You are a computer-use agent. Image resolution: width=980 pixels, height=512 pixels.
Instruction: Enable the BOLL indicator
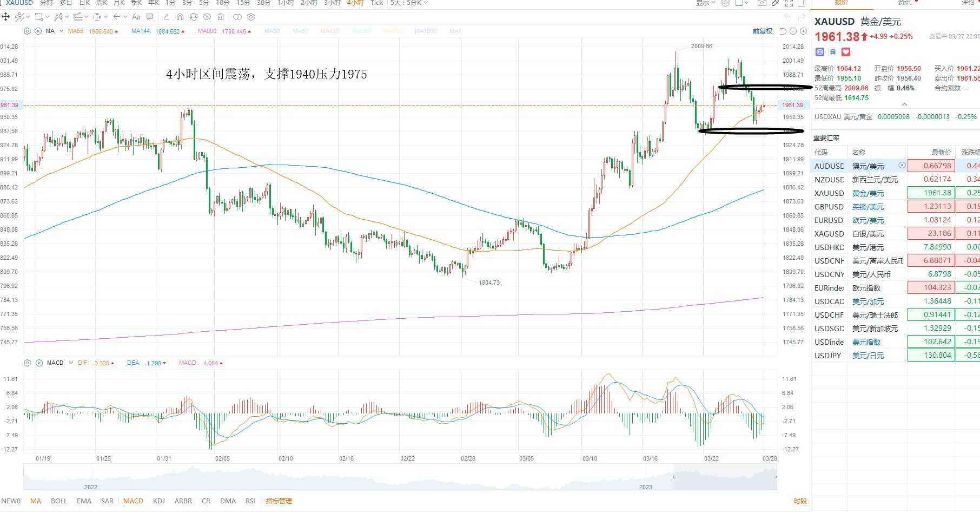pyautogui.click(x=59, y=501)
